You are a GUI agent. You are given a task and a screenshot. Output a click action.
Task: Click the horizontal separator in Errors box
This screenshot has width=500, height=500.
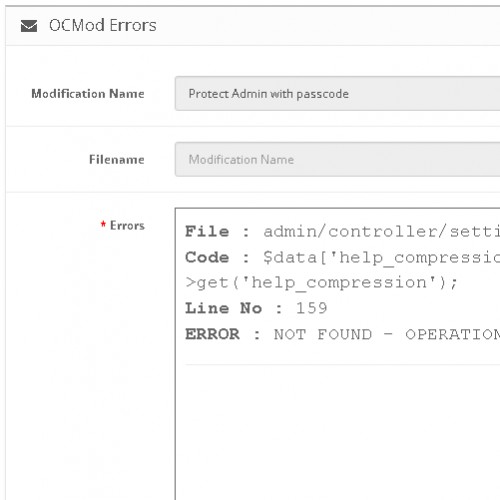coord(343,365)
